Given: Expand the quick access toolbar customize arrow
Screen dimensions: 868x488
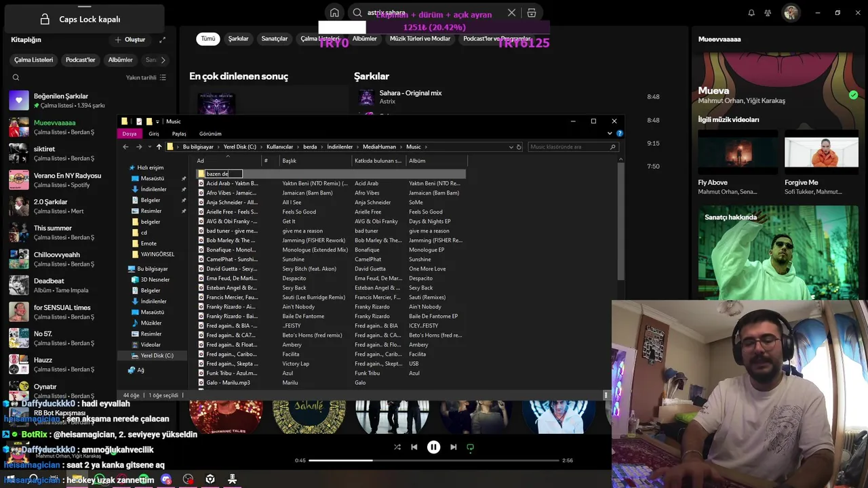Looking at the screenshot, I should (157, 121).
